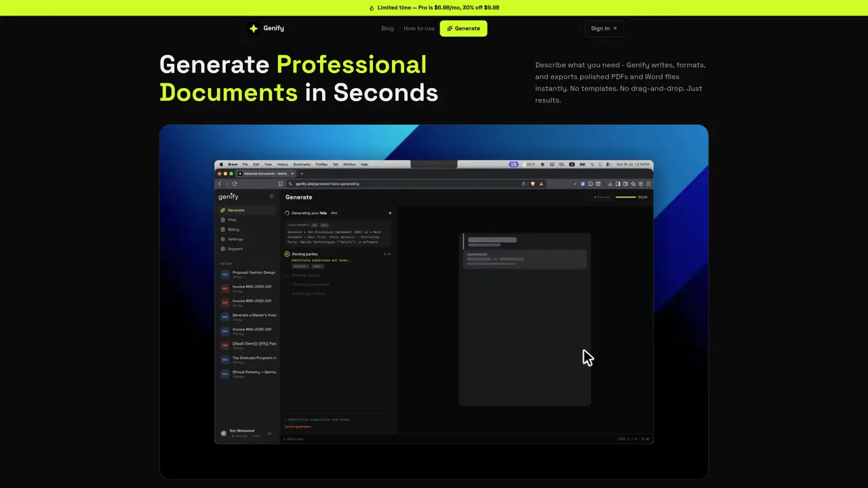This screenshot has height=488, width=868.
Task: Click the Genify star logo in header
Action: point(254,28)
